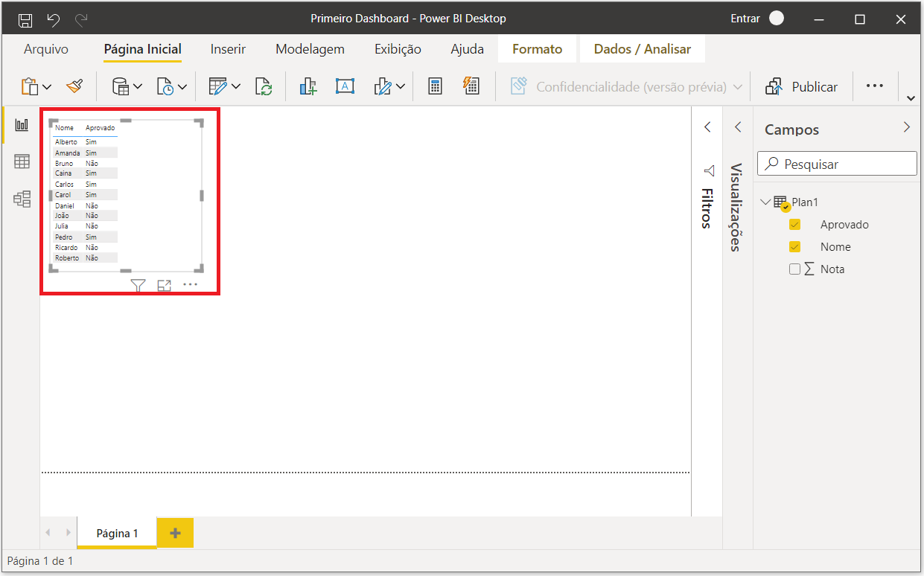Click the Pesquisar search field
Viewport: 924px width, 576px height.
point(837,164)
